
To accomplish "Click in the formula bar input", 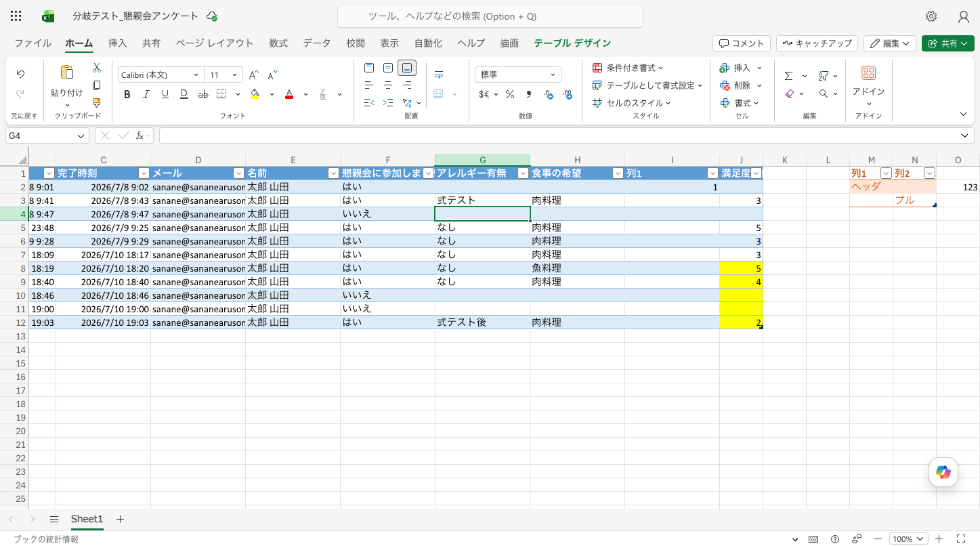I will 559,135.
